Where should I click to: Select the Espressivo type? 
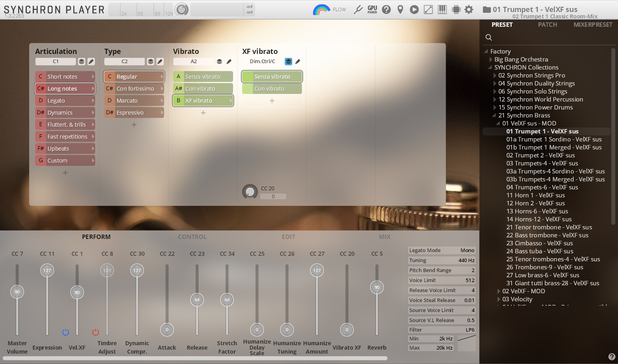[134, 113]
